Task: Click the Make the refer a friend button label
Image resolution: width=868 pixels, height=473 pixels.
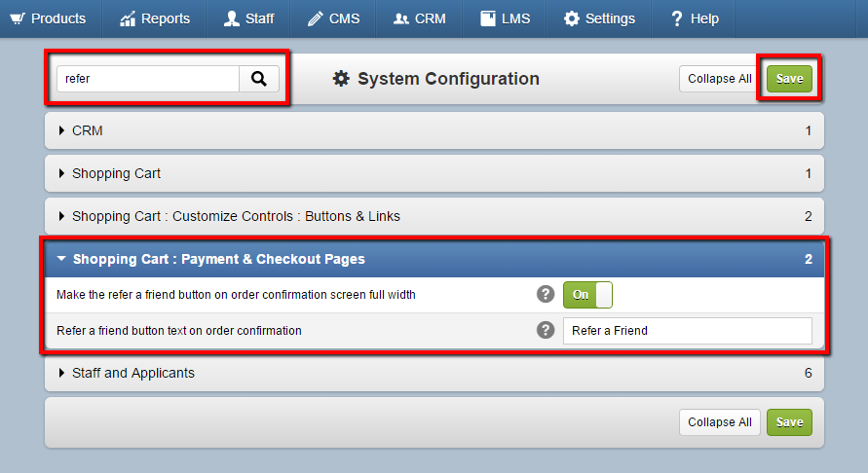Action: point(236,294)
